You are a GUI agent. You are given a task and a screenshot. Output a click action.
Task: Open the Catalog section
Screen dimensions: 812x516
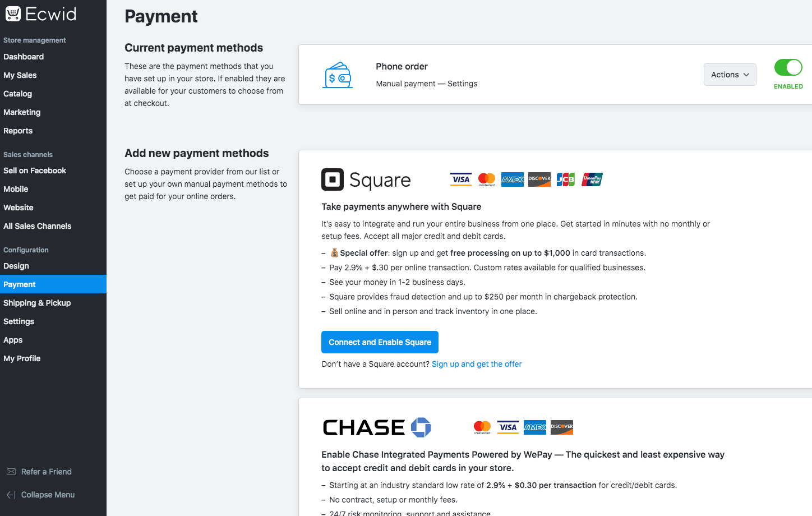[18, 94]
